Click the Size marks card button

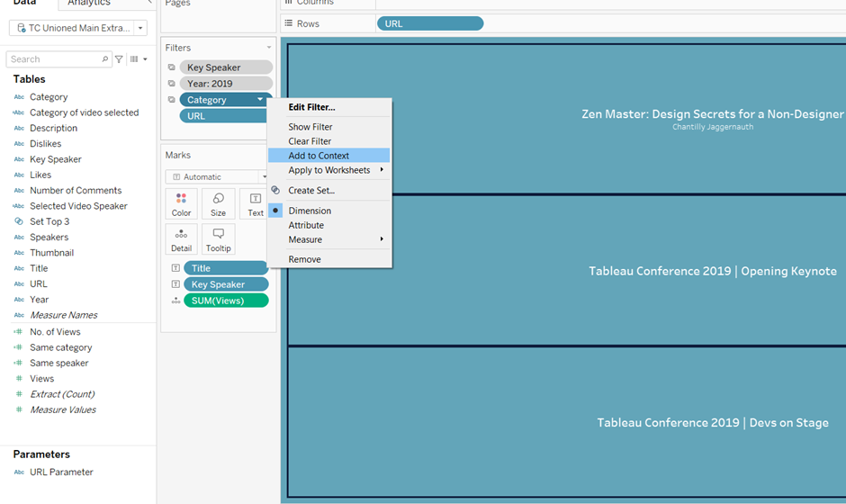(218, 204)
